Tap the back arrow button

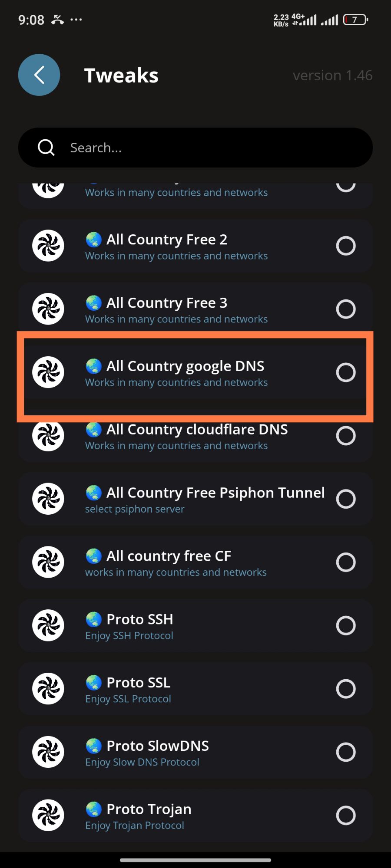39,75
